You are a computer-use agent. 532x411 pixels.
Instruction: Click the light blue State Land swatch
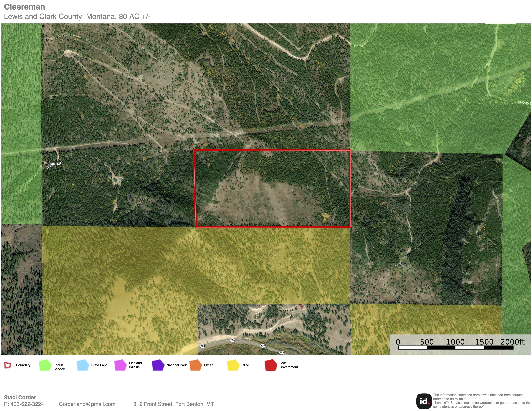(83, 365)
